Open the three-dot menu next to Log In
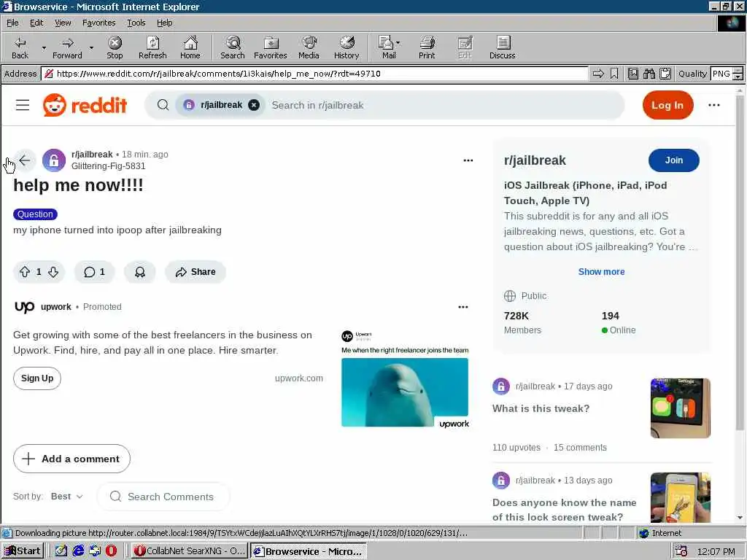 click(x=713, y=105)
